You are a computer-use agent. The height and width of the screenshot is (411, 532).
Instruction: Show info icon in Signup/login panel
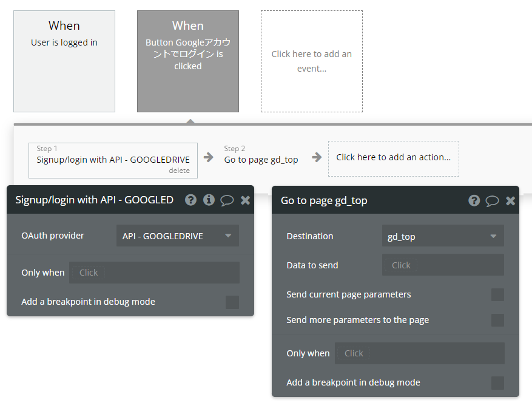click(209, 200)
